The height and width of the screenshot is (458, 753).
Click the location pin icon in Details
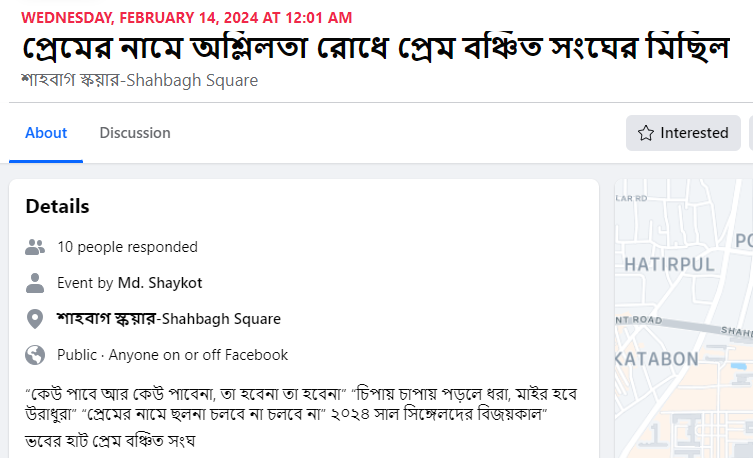(x=36, y=319)
